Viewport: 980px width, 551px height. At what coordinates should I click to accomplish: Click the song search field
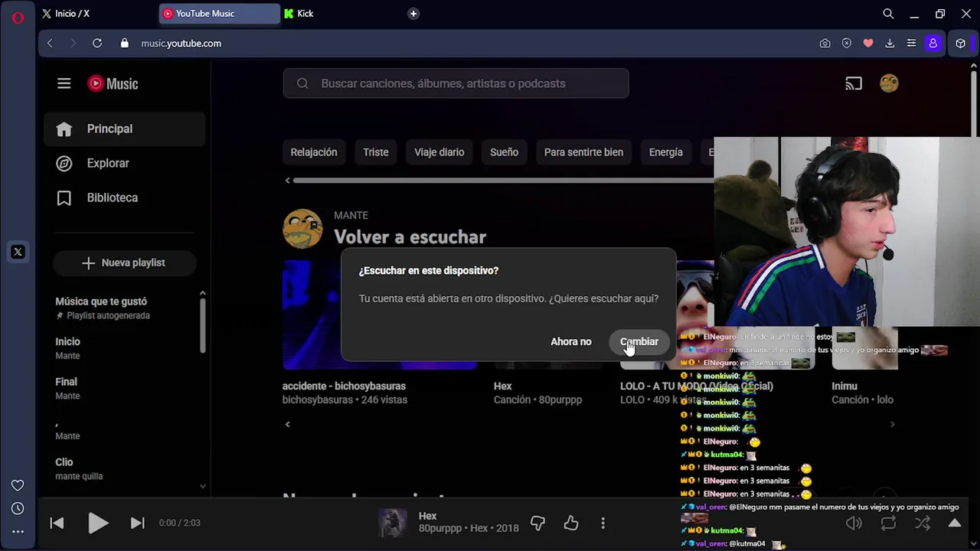click(456, 83)
